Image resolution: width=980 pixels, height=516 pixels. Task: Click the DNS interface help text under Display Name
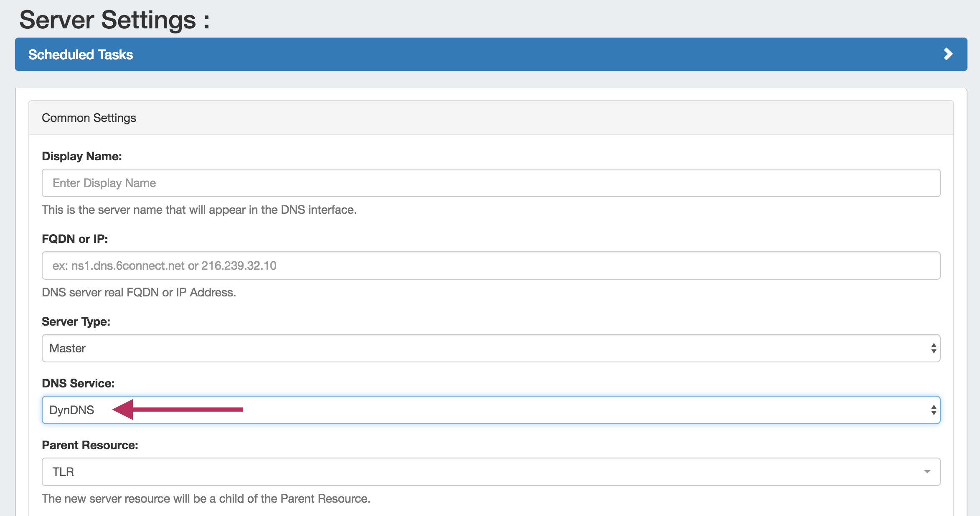point(199,210)
